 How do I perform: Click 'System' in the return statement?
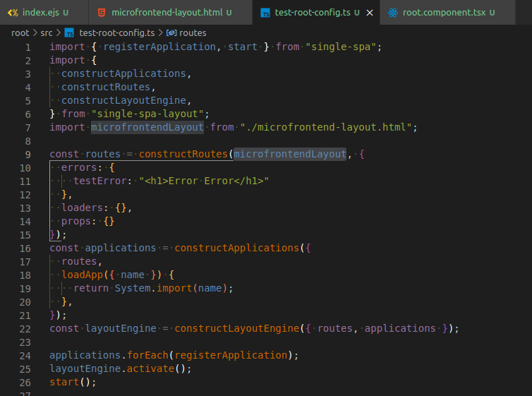pos(133,289)
